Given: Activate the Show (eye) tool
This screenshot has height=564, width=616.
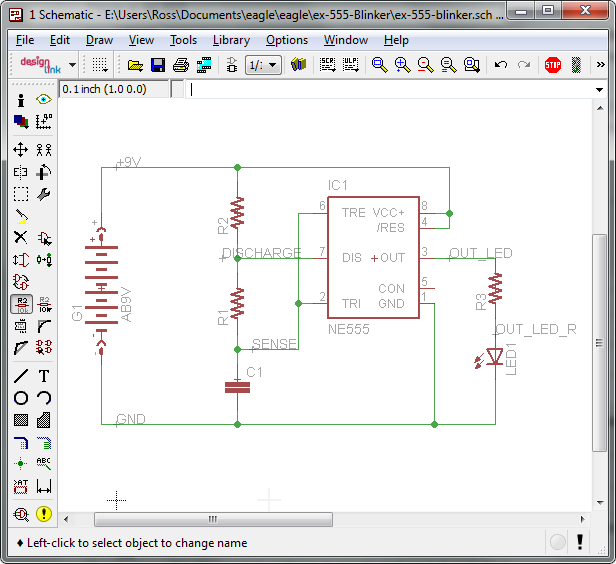Looking at the screenshot, I should coord(44,99).
